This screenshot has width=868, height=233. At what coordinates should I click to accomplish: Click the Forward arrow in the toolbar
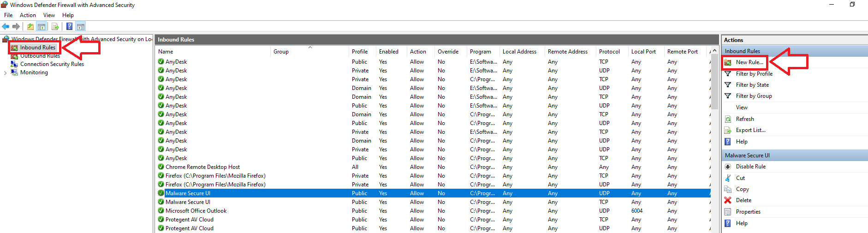pyautogui.click(x=16, y=26)
